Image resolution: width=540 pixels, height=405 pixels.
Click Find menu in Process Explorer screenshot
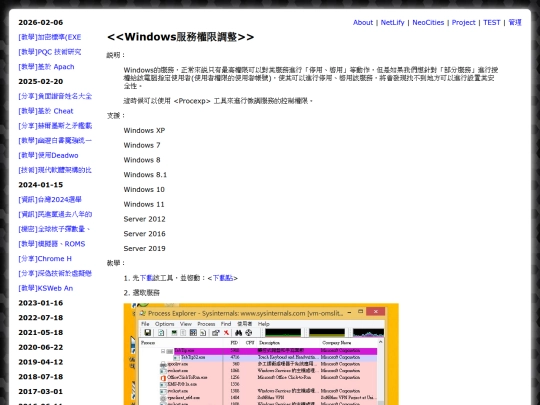coord(226,324)
